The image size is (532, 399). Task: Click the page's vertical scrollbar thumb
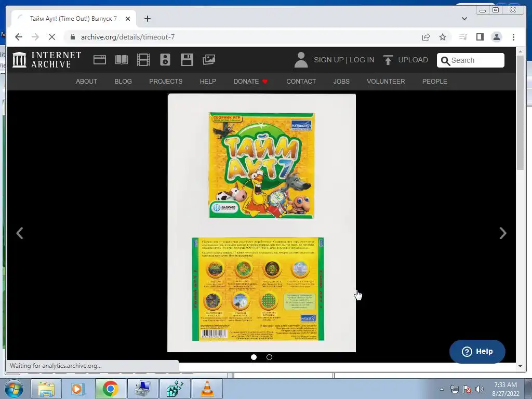pyautogui.click(x=520, y=113)
